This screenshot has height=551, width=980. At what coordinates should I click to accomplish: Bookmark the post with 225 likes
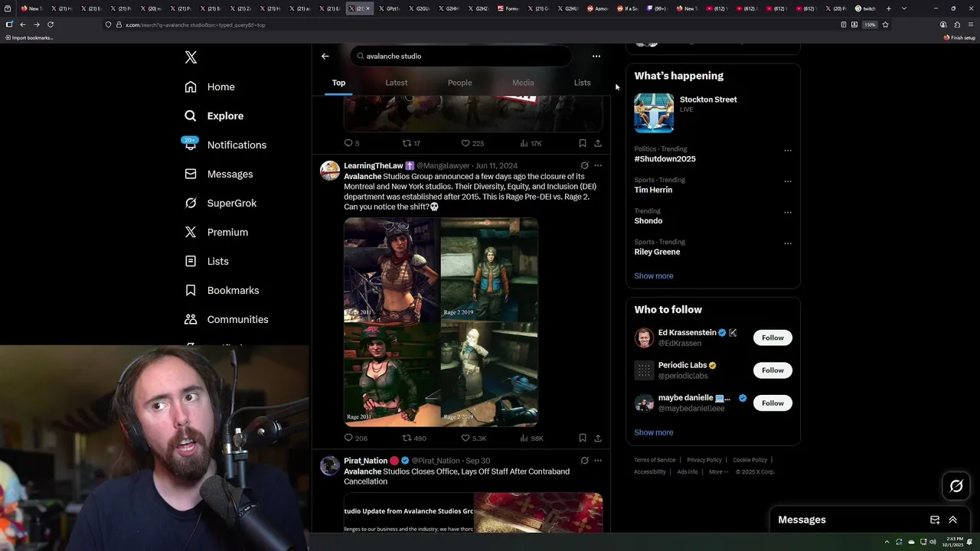[583, 143]
